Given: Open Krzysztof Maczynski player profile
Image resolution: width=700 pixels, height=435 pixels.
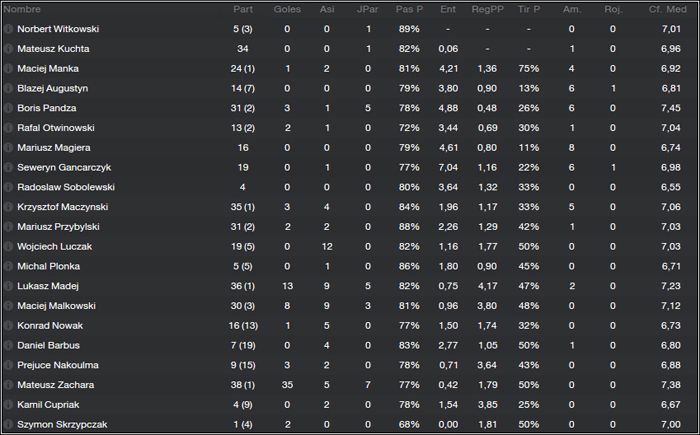Looking at the screenshot, I should click(x=62, y=207).
